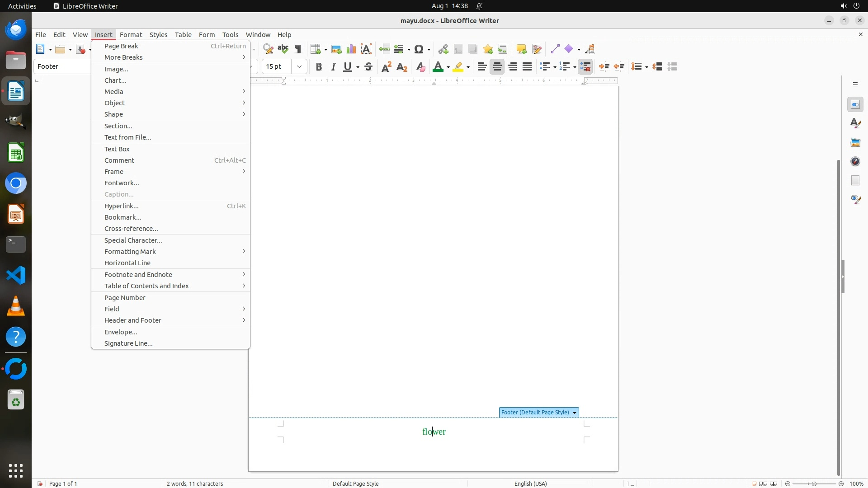Image resolution: width=868 pixels, height=488 pixels.
Task: Open the font size dropdown arrow
Action: coord(299,67)
